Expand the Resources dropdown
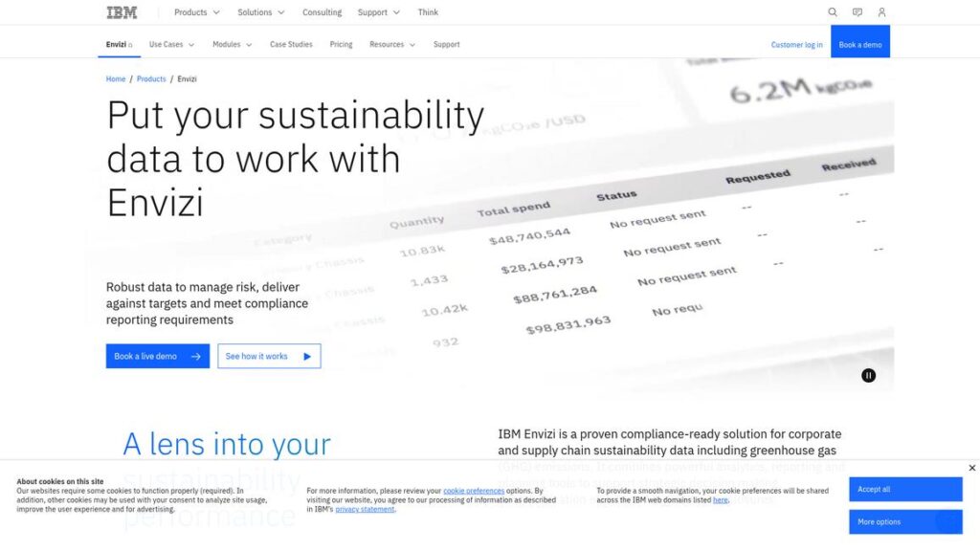 click(x=392, y=44)
